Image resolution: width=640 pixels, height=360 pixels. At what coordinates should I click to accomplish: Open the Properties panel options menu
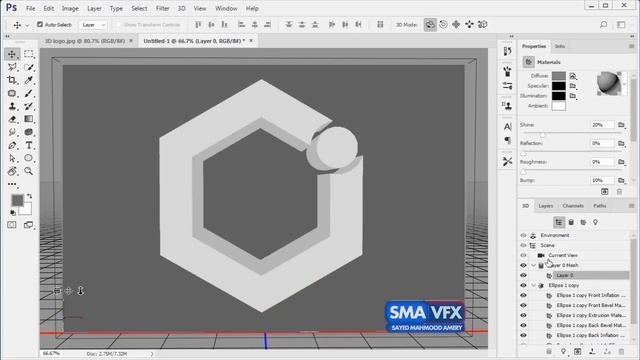631,46
